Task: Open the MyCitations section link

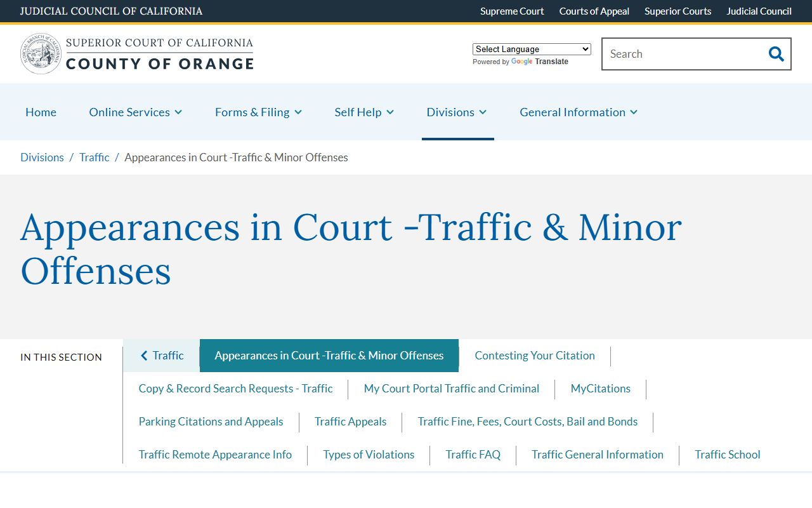Action: 601,389
